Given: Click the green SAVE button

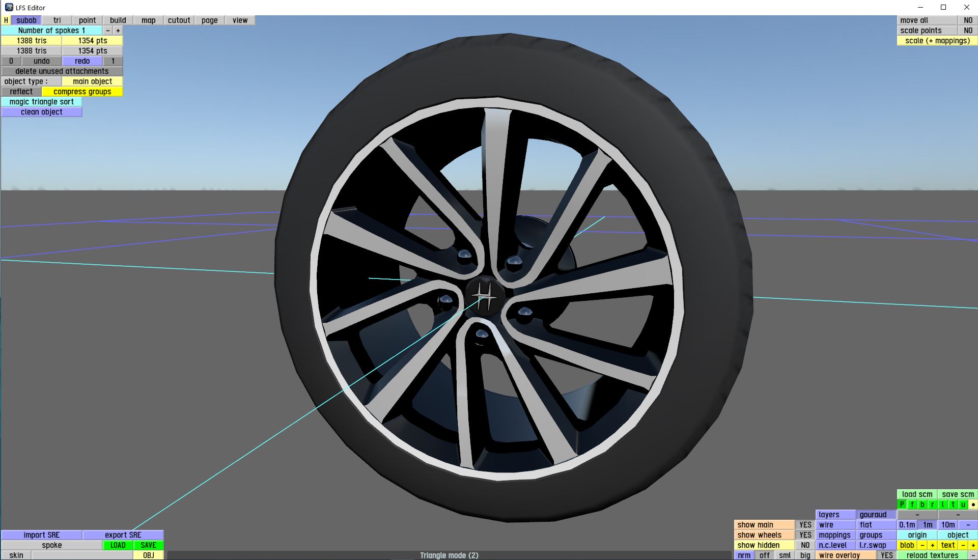Looking at the screenshot, I should pyautogui.click(x=148, y=545).
